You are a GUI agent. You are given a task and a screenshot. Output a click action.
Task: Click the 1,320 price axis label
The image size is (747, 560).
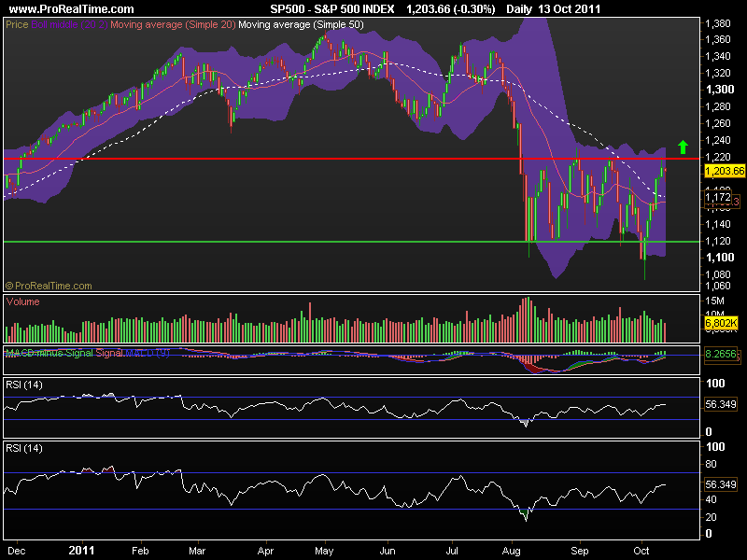tap(718, 73)
